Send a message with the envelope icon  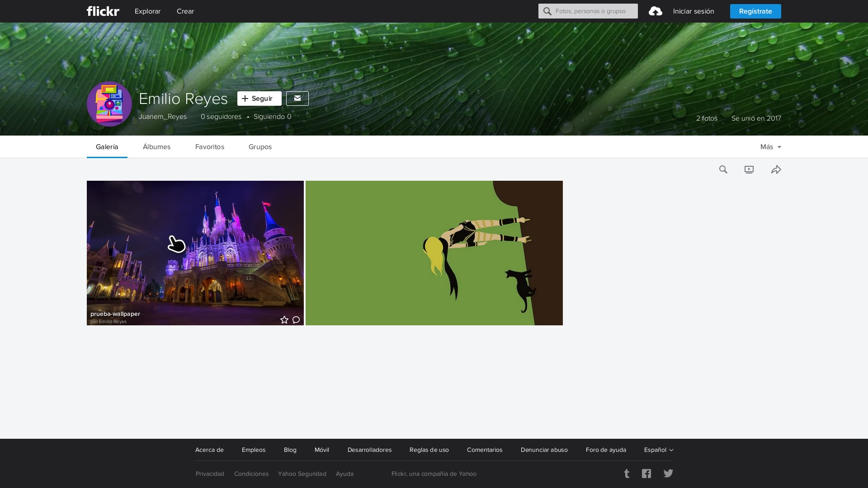coord(297,99)
